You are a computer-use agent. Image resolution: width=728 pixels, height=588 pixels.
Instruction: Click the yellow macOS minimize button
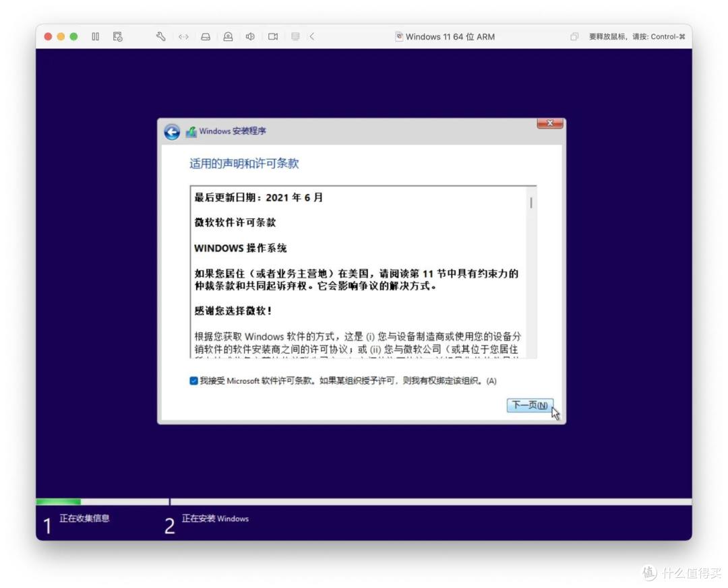(61, 36)
